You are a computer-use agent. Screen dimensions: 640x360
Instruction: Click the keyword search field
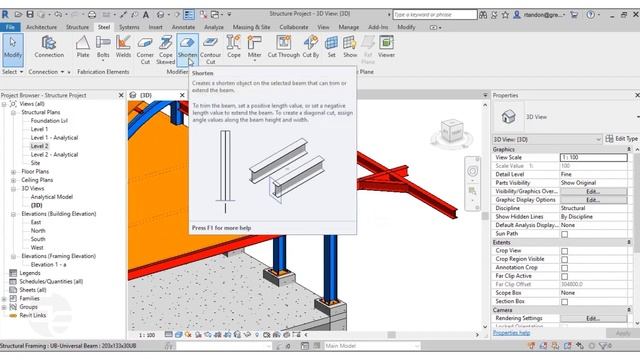tap(435, 15)
